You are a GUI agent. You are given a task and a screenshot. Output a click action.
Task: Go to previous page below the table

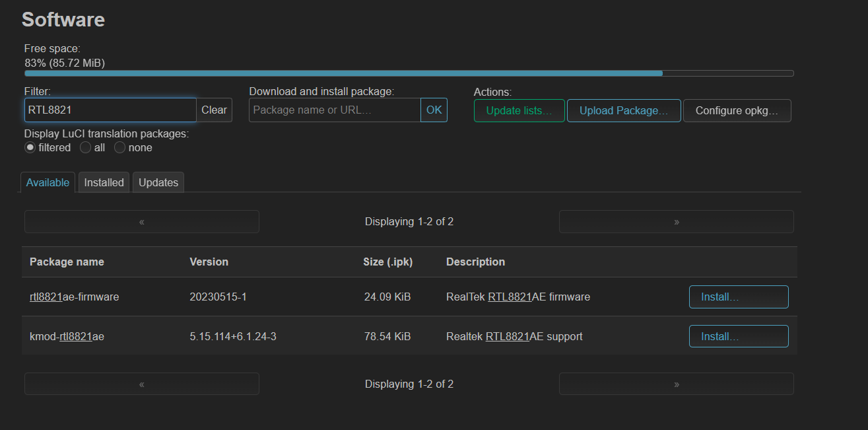142,384
